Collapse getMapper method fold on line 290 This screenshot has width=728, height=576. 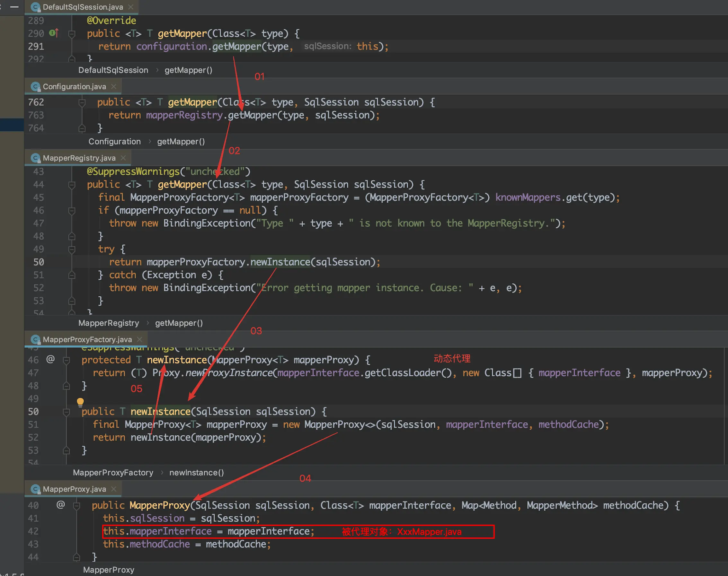[x=72, y=34]
